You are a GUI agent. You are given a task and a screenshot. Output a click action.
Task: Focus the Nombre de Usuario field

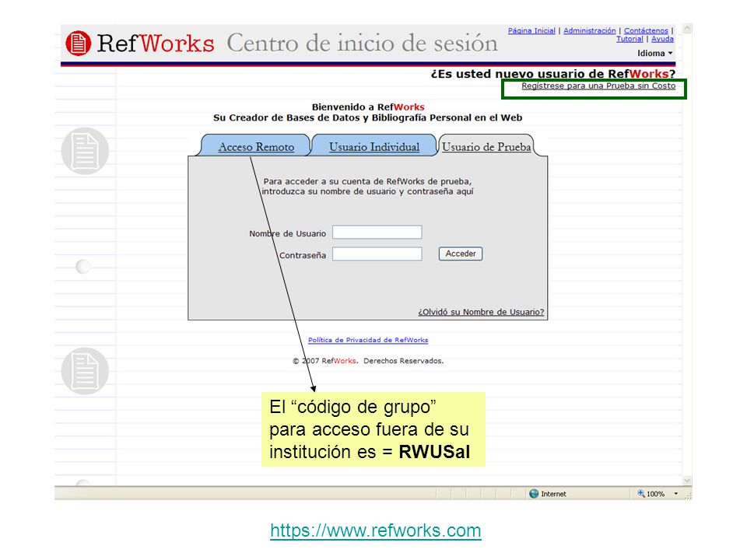377,233
